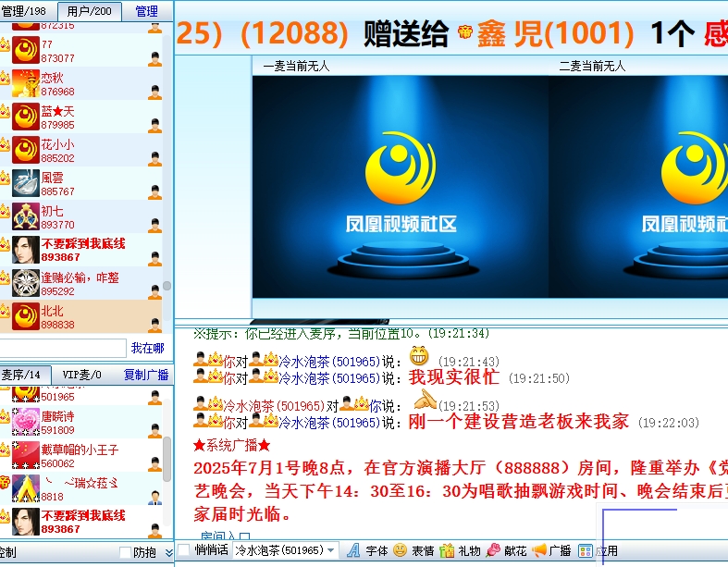This screenshot has width=728, height=567.
Task: Click avatar of user 77
Action: tap(26, 50)
